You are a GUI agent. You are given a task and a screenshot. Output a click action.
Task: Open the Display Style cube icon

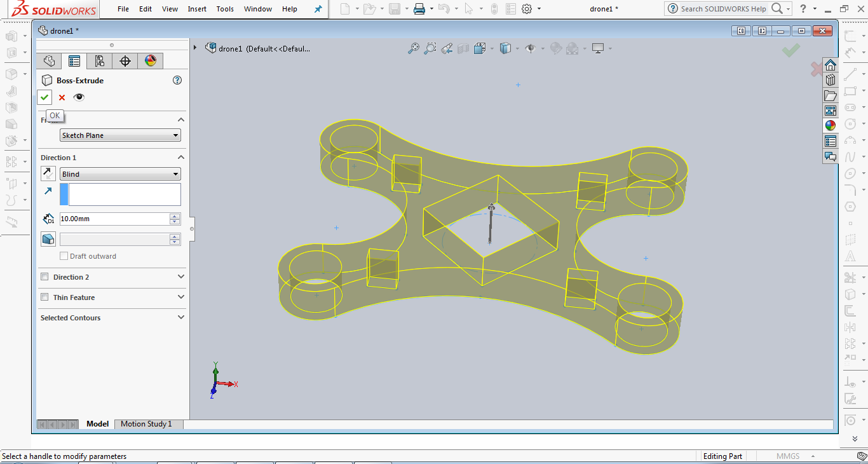coord(505,48)
